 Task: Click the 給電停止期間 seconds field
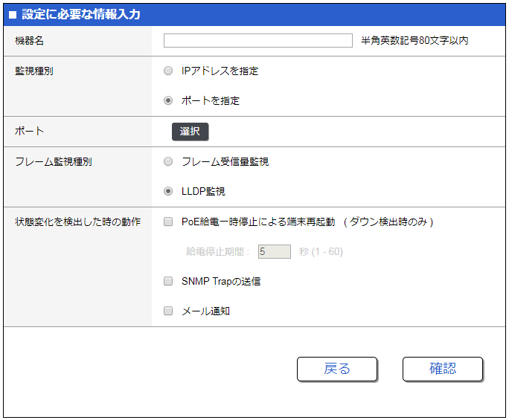[274, 251]
